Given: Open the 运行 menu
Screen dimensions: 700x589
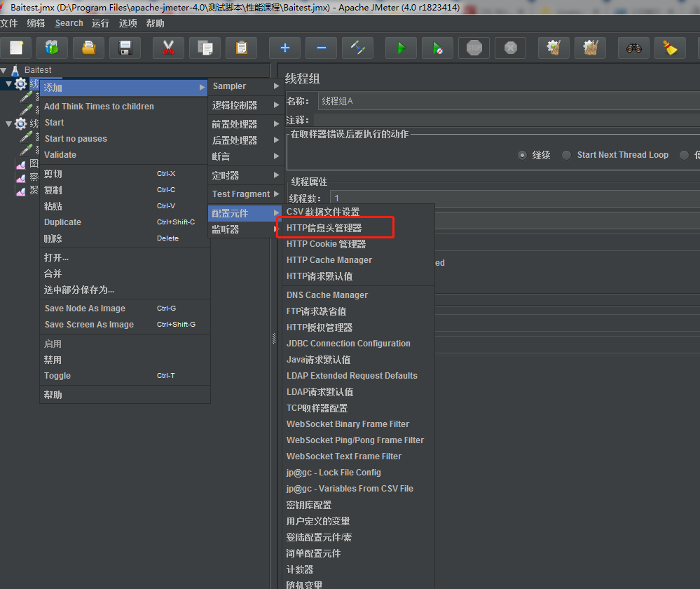Looking at the screenshot, I should (100, 23).
